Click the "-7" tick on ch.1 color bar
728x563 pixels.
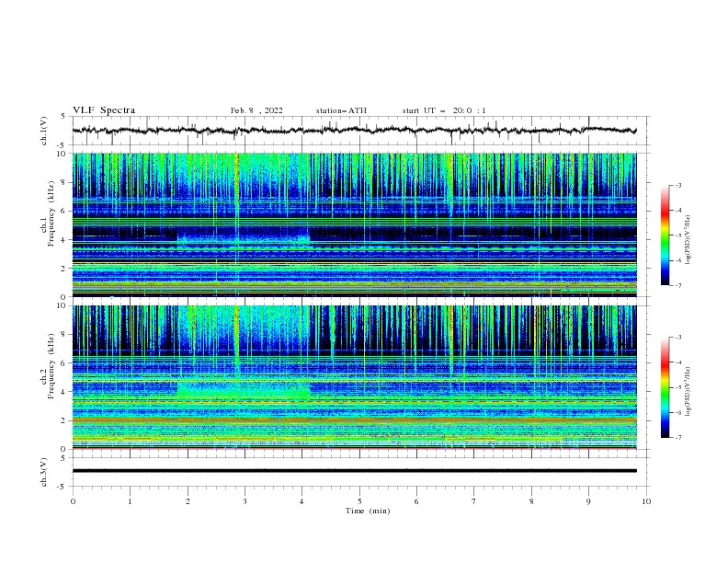pyautogui.click(x=678, y=285)
